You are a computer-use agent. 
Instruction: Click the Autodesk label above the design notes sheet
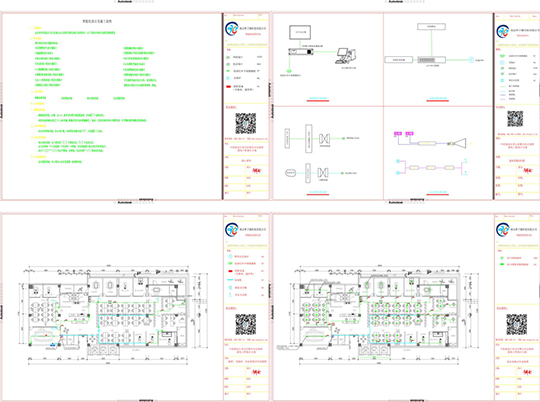125,1
